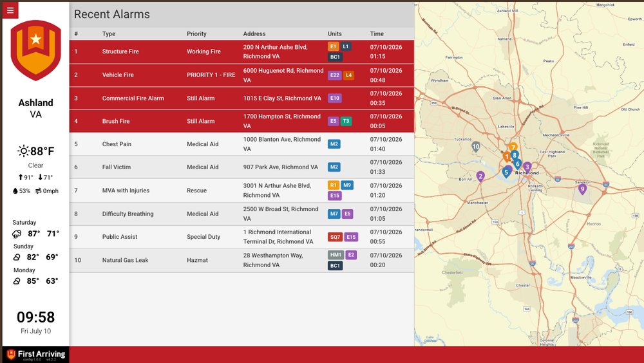
Task: Click the sunny weather icon beside 88°F
Action: point(23,151)
